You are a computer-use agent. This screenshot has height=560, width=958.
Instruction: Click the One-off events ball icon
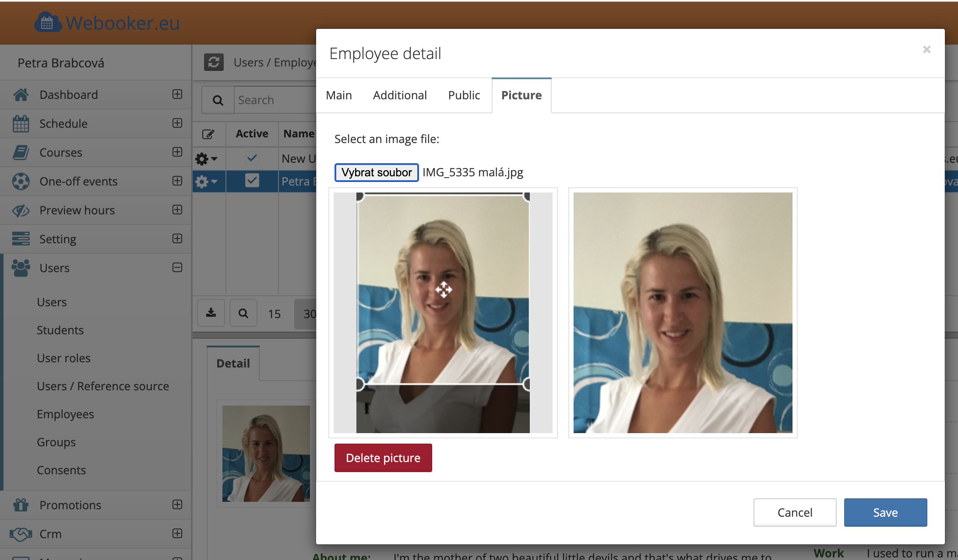click(x=21, y=182)
